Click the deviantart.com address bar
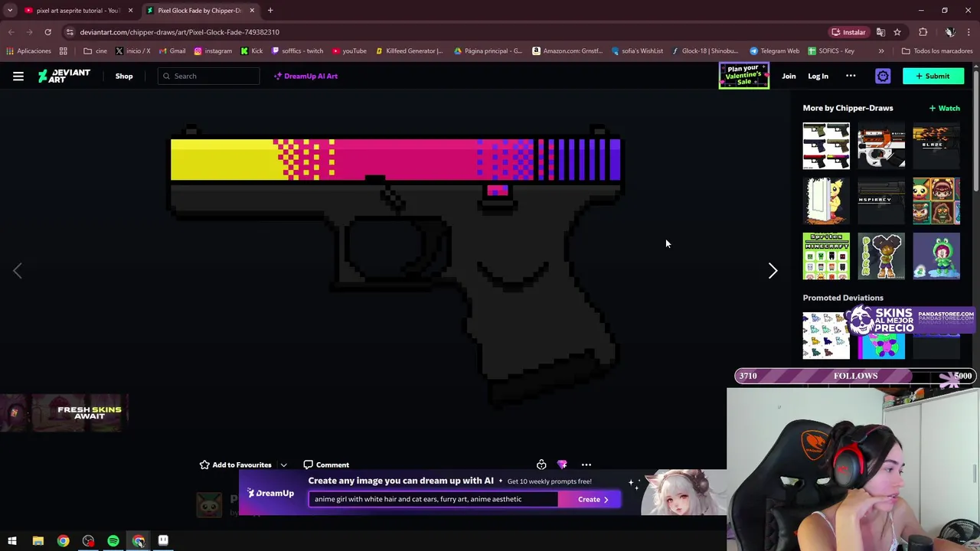The width and height of the screenshot is (980, 551). [444, 32]
